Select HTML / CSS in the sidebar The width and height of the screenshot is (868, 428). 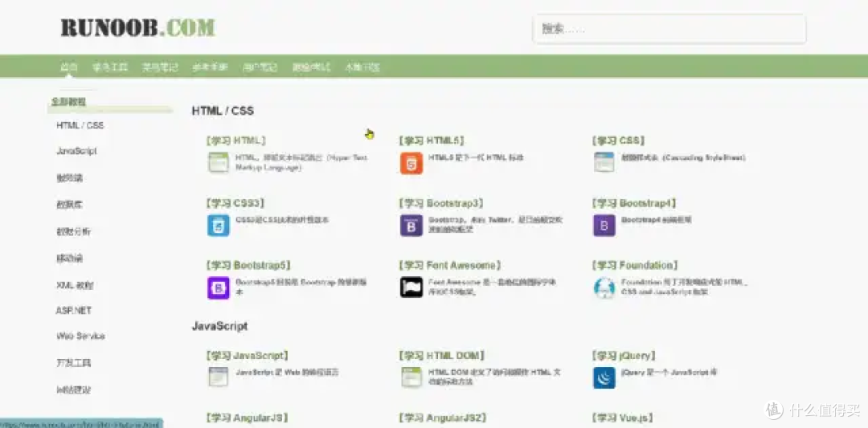coord(80,125)
